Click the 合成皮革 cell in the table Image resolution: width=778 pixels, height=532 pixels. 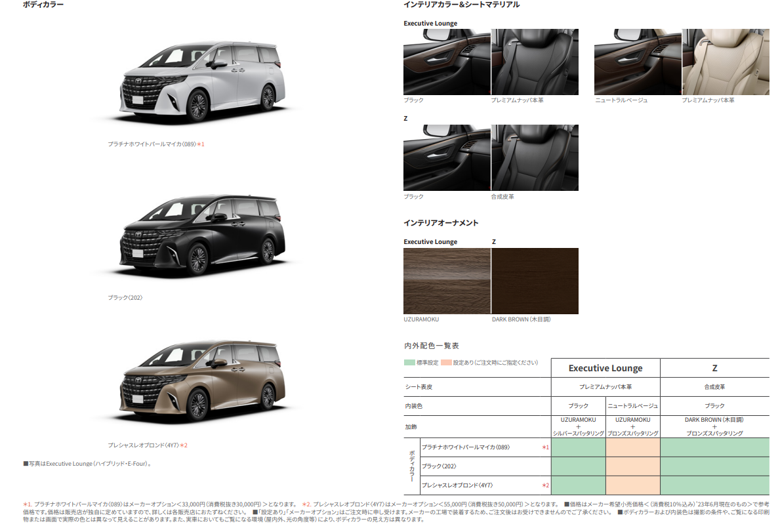714,387
